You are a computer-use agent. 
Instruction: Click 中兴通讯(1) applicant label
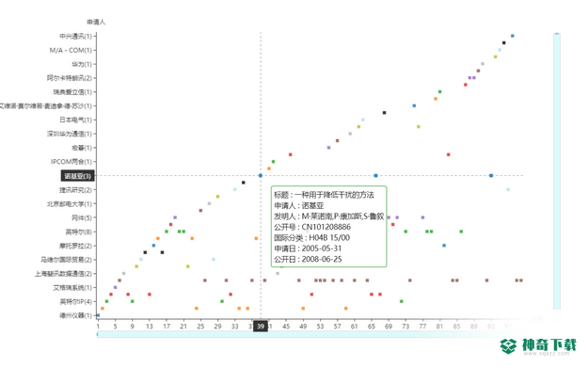coord(75,36)
